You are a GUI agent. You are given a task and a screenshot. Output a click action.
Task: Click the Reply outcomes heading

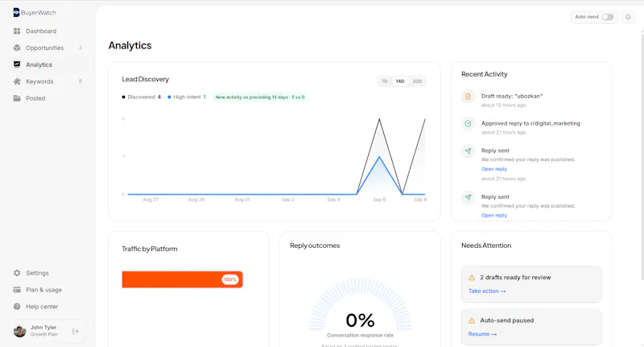coord(315,246)
